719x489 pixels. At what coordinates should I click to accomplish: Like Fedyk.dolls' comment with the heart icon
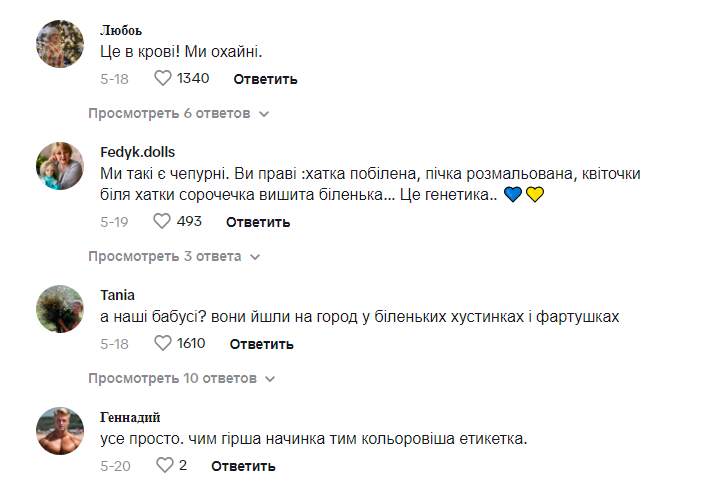coord(163,221)
